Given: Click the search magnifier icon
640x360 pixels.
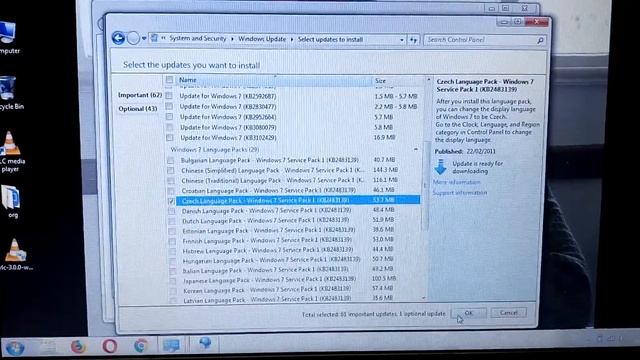Looking at the screenshot, I should (540, 40).
